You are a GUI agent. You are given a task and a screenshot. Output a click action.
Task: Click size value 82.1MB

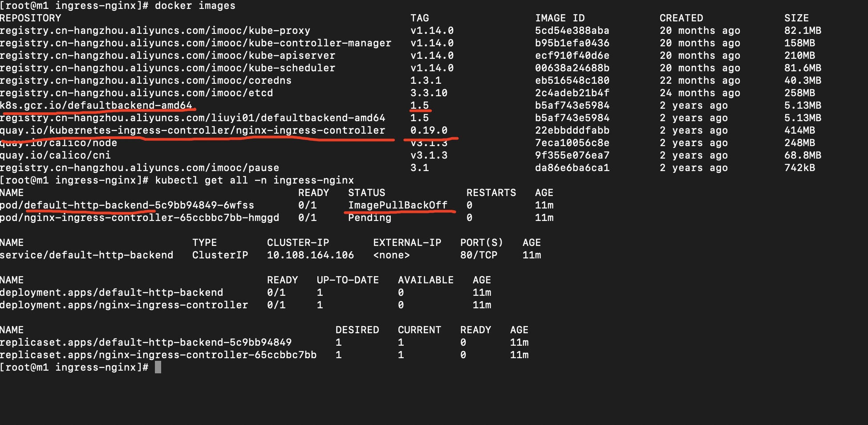[803, 31]
